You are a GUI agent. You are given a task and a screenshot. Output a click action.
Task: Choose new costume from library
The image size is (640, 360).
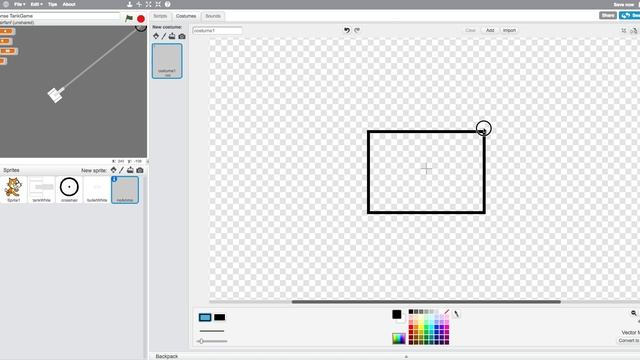[156, 36]
